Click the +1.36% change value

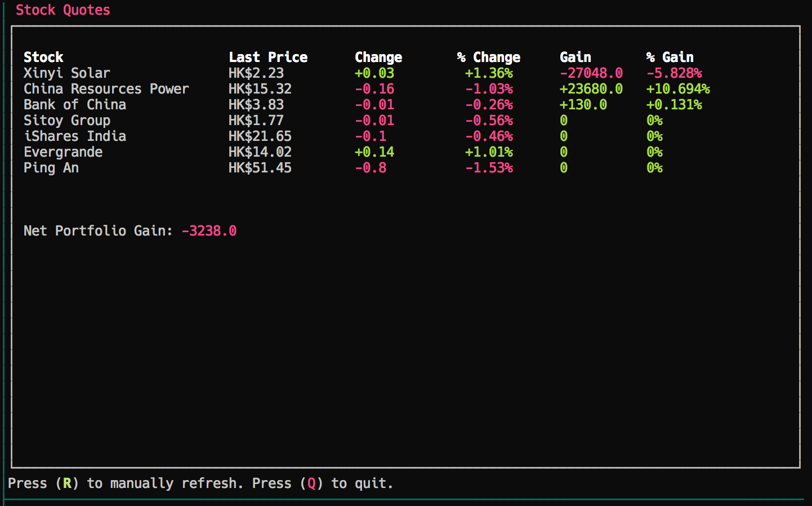click(x=489, y=73)
